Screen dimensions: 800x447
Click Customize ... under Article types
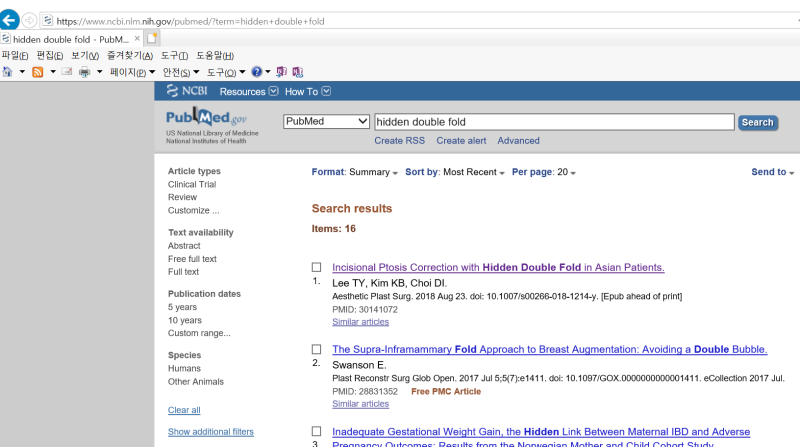click(x=193, y=210)
